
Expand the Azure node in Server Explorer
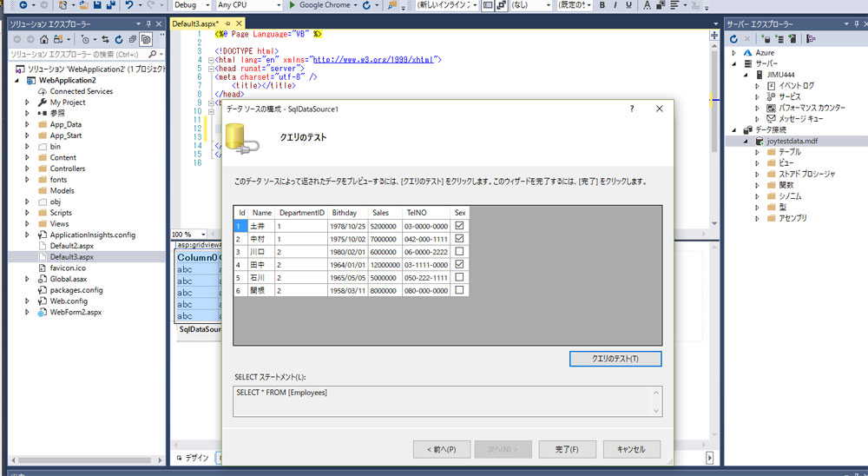734,53
